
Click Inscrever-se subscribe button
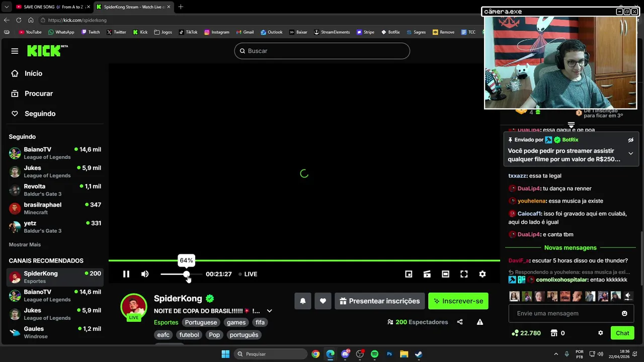pyautogui.click(x=458, y=301)
